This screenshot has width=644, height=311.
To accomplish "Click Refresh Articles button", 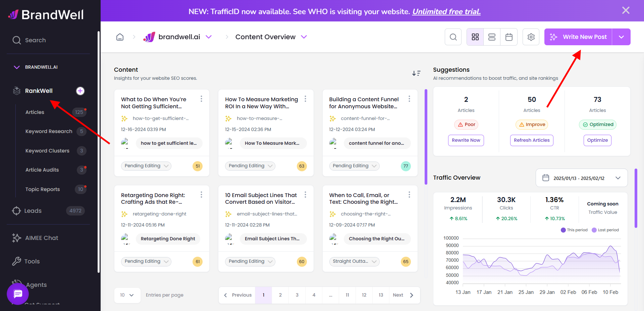I will 532,140.
